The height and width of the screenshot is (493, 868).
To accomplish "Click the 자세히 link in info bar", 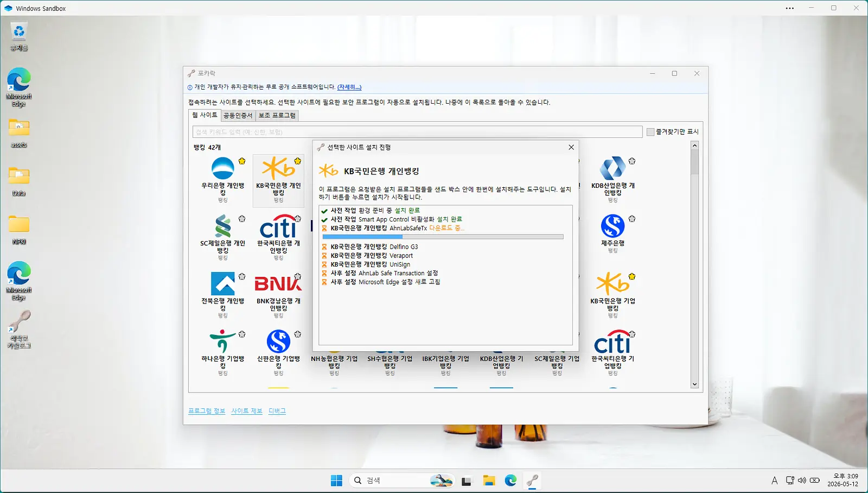I will coord(349,87).
